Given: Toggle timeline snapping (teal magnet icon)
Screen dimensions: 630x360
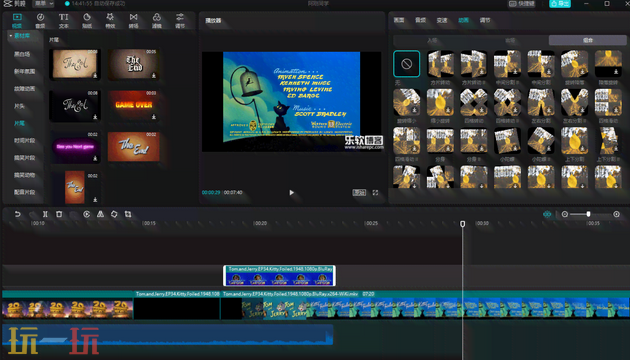Looking at the screenshot, I should 547,214.
